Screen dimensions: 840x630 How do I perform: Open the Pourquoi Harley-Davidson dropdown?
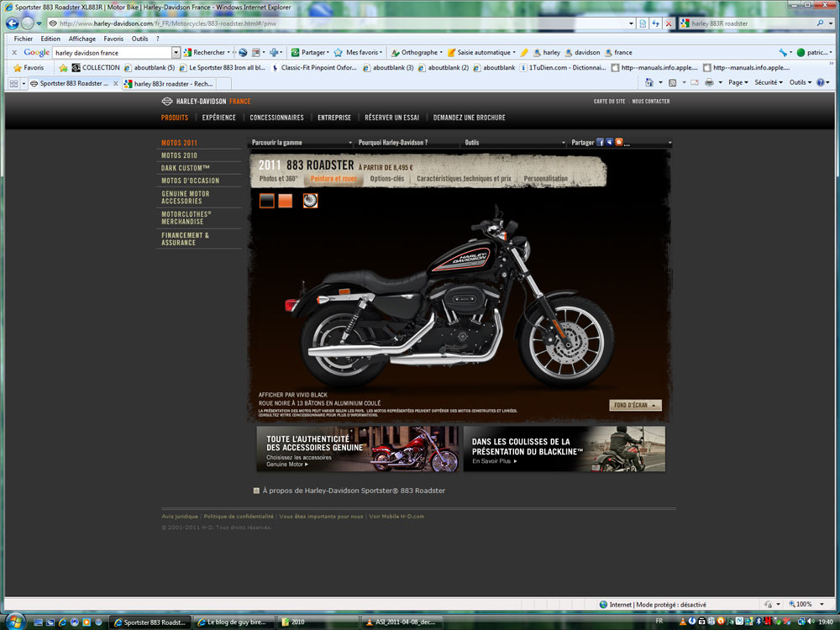point(408,143)
